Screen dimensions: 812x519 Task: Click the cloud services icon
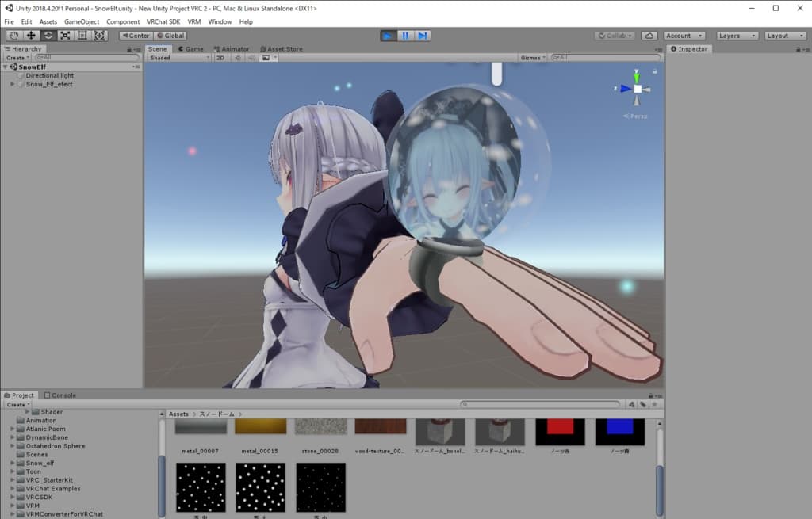pyautogui.click(x=649, y=36)
